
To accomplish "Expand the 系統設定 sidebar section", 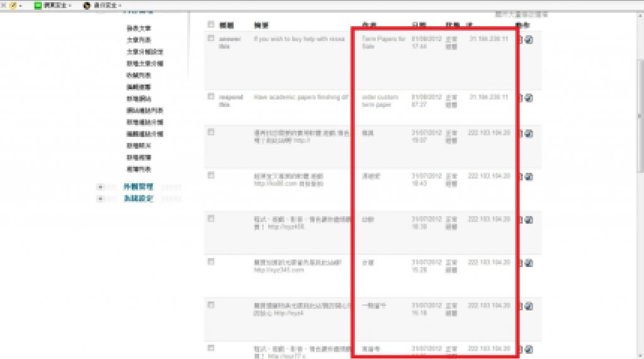I will 100,199.
